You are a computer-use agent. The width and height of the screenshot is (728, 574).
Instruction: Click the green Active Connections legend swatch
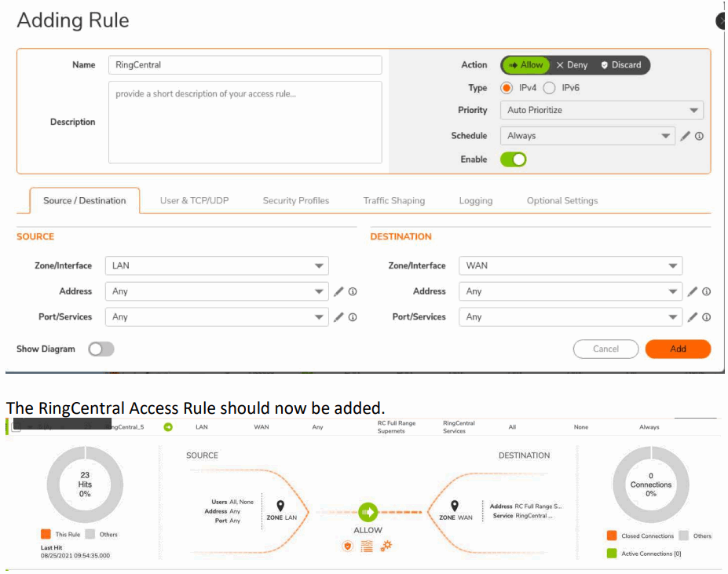(612, 553)
